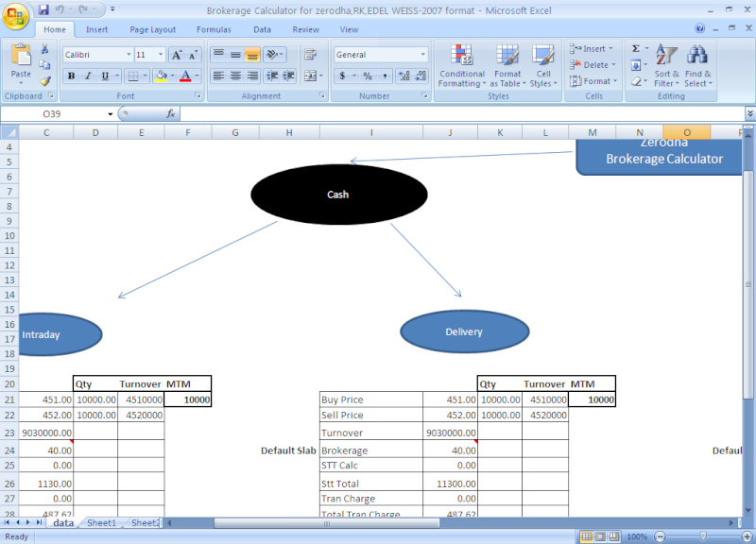Expand the General number format dropdown
Viewport: 756px width, 544px height.
(x=422, y=55)
